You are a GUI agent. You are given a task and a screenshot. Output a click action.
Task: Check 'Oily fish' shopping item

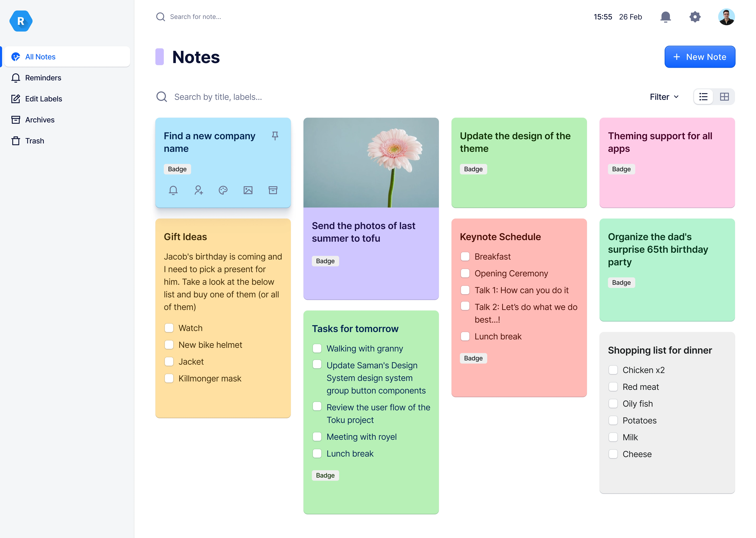click(x=613, y=403)
